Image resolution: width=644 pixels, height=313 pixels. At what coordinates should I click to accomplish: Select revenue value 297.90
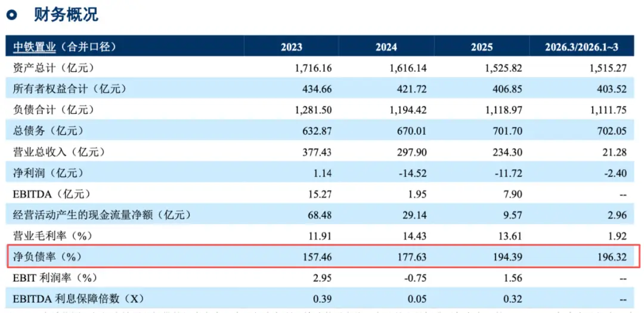[413, 153]
